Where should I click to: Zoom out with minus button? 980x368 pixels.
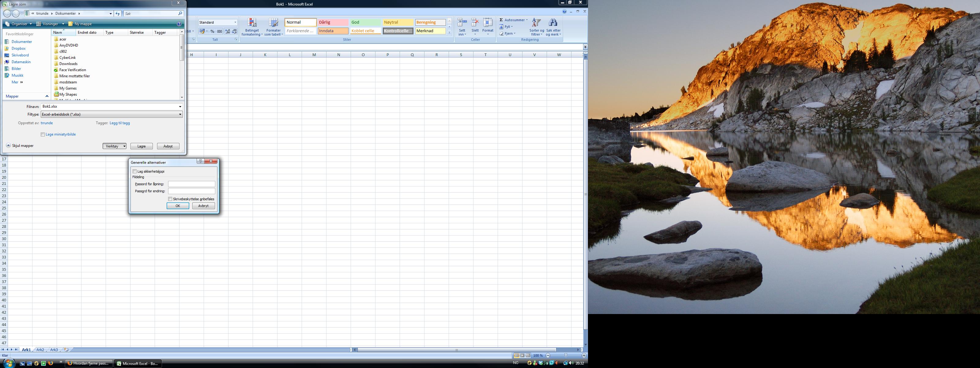coord(548,355)
